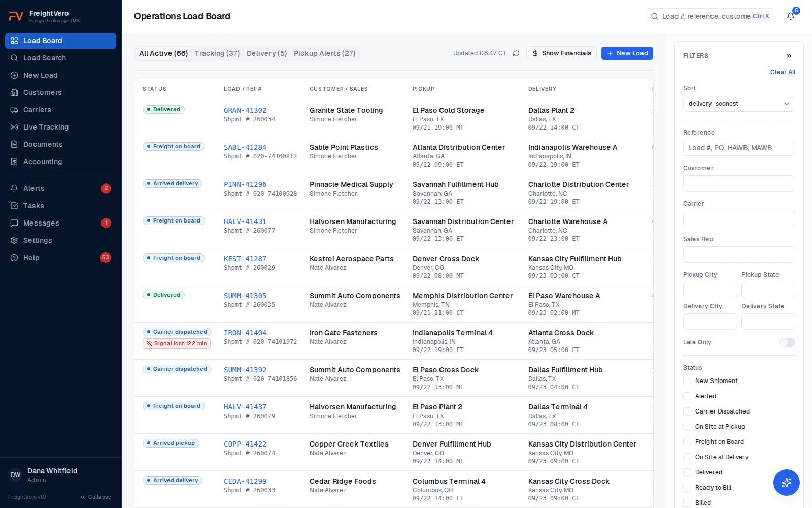Switch to Tracking (37) tab
This screenshot has width=812, height=508.
pyautogui.click(x=217, y=53)
